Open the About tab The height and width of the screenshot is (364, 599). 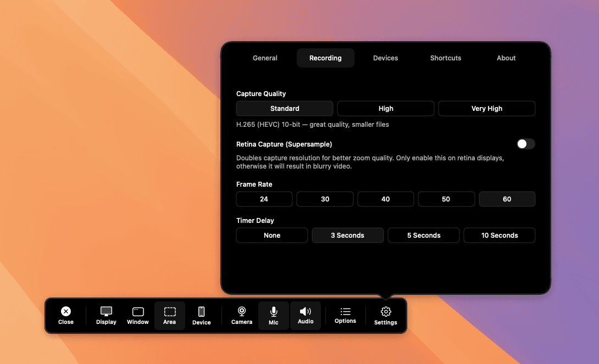tap(506, 58)
